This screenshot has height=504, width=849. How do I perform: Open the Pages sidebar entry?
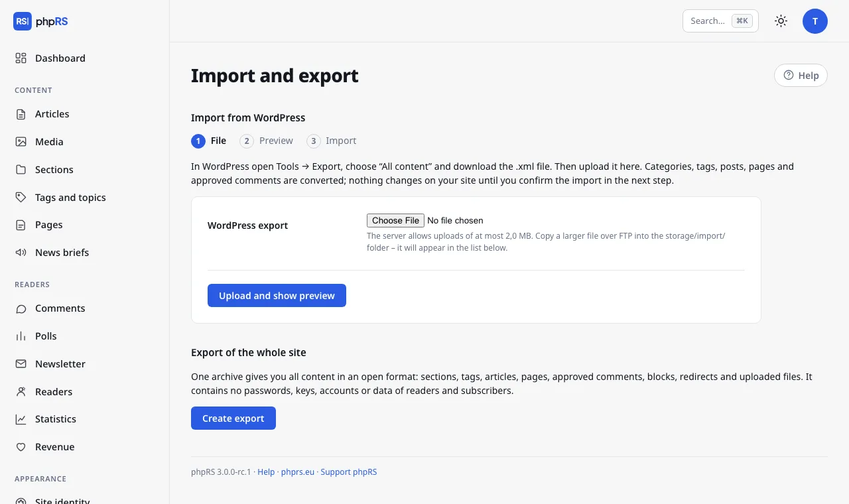tap(85, 225)
